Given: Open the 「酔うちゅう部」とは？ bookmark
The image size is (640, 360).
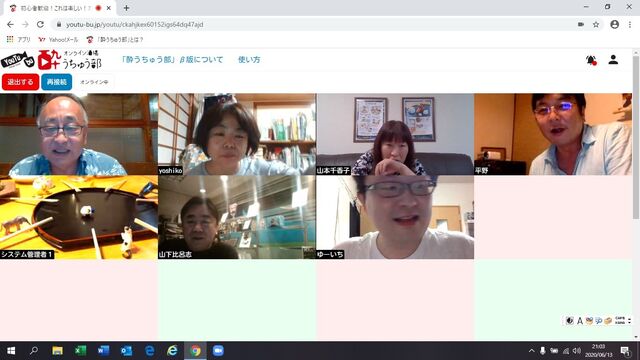Looking at the screenshot, I should 115,40.
